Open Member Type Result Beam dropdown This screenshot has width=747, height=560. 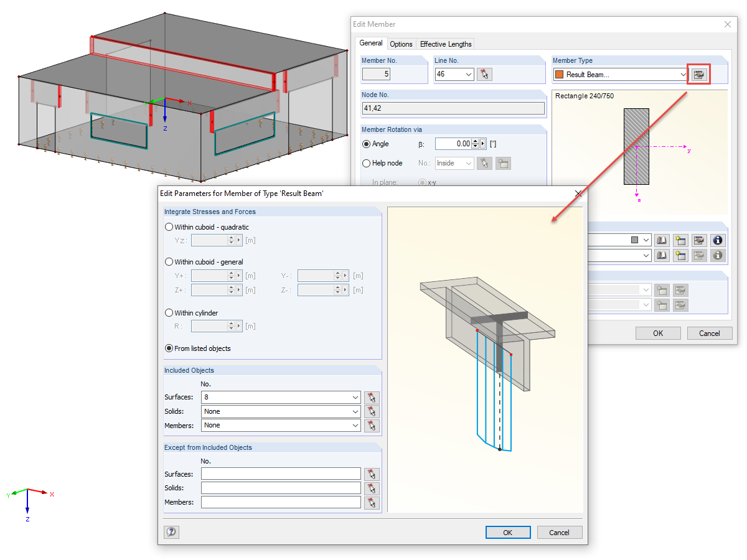tap(684, 75)
